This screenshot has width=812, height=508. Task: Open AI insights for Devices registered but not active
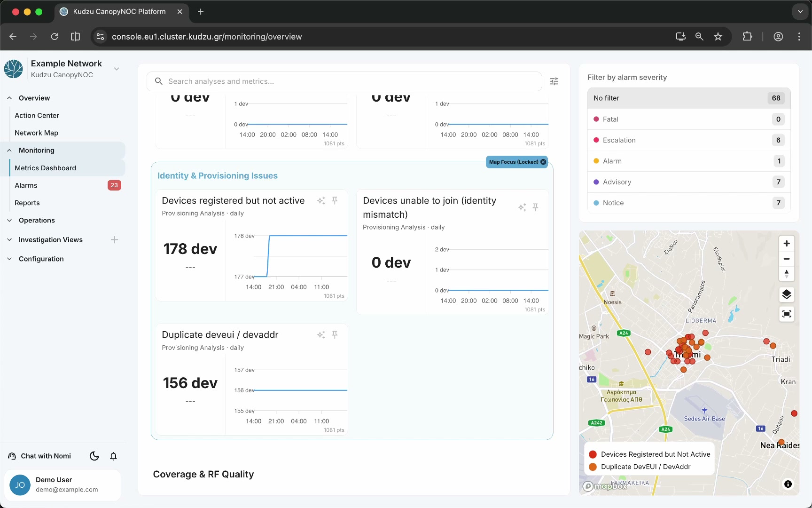point(321,201)
